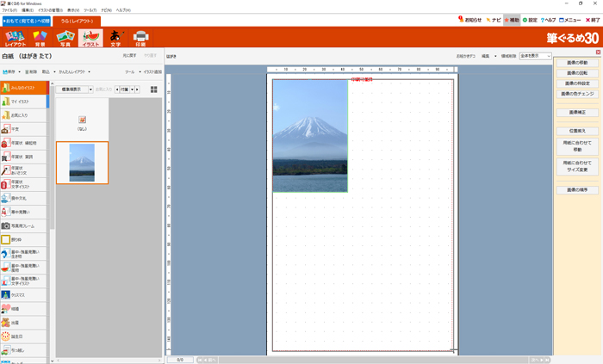Close the right-side assist panel
Screen dimensions: 603x364
(x=598, y=52)
